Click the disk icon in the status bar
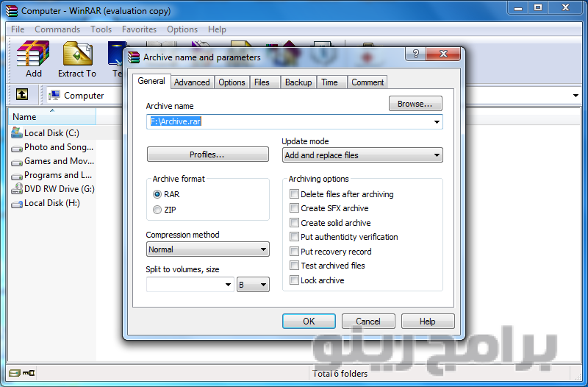The width and height of the screenshot is (588, 387). coord(14,373)
